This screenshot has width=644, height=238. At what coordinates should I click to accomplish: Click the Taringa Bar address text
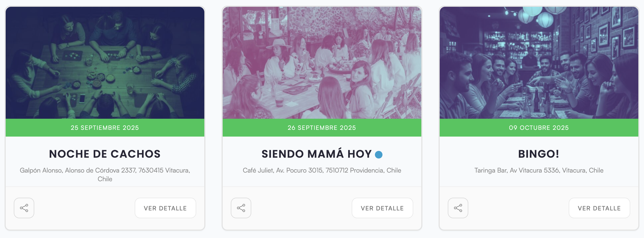539,170
